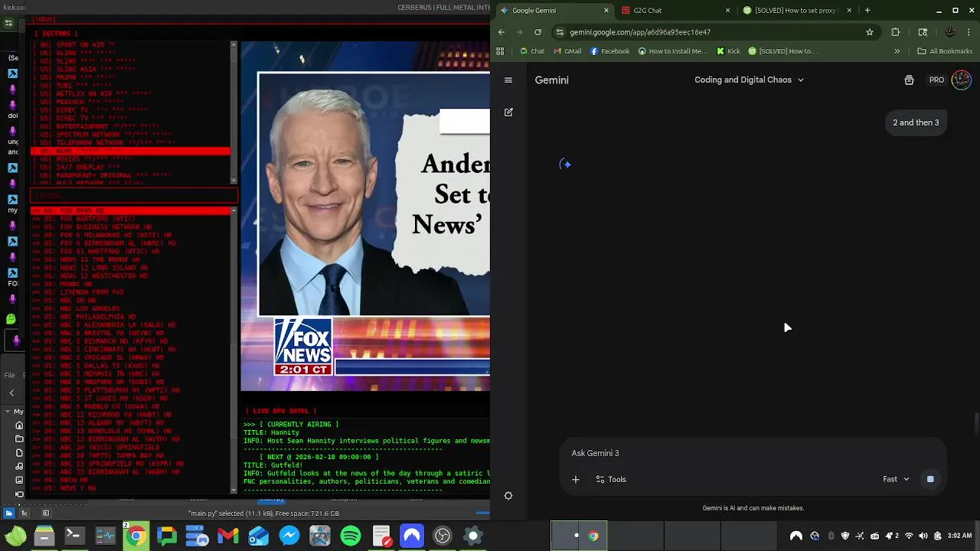The width and height of the screenshot is (980, 551).
Task: Open the Facebook bookmark
Action: pos(609,51)
